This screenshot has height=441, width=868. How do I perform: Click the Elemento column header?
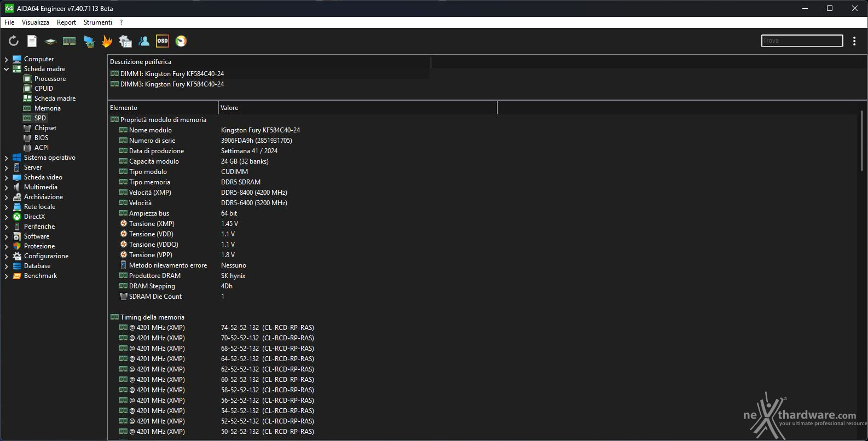163,108
